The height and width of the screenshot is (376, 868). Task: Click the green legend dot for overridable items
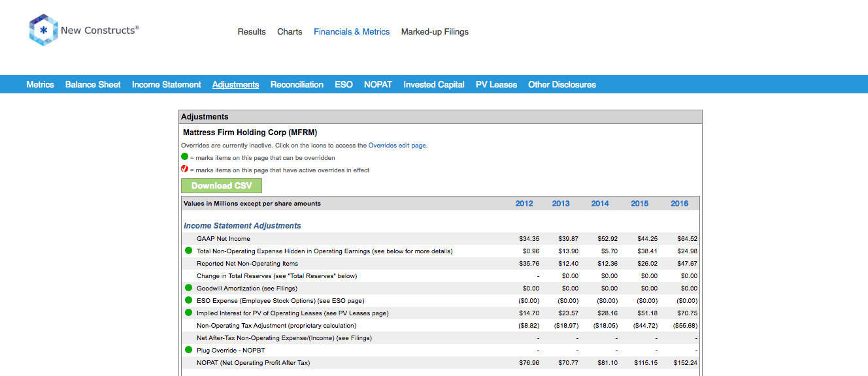click(x=185, y=157)
